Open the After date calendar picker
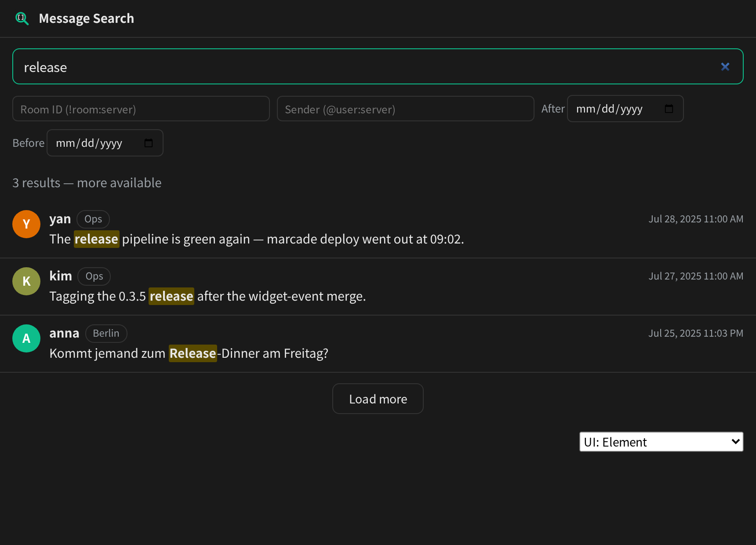This screenshot has height=545, width=756. 669,109
